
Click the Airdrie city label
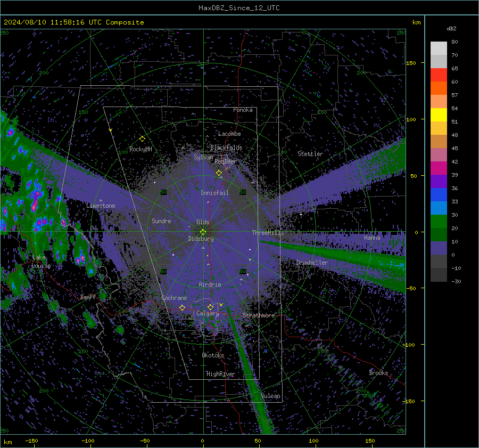pyautogui.click(x=210, y=284)
